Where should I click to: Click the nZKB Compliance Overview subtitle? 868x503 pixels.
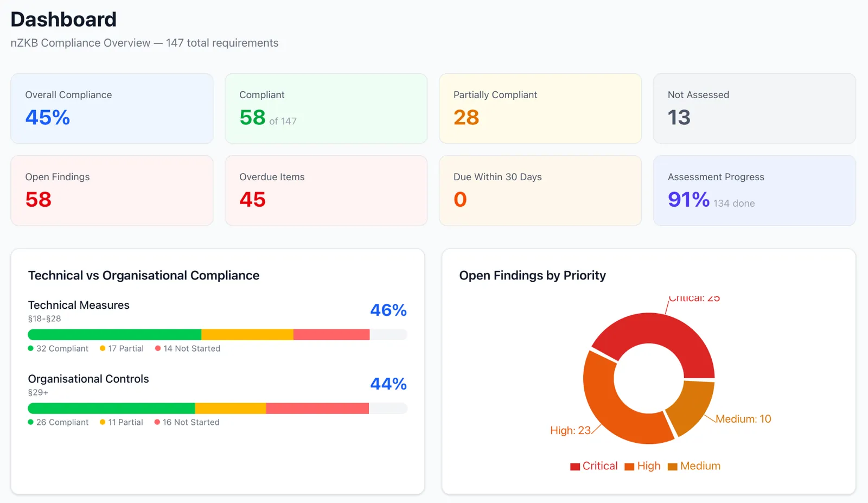point(144,43)
